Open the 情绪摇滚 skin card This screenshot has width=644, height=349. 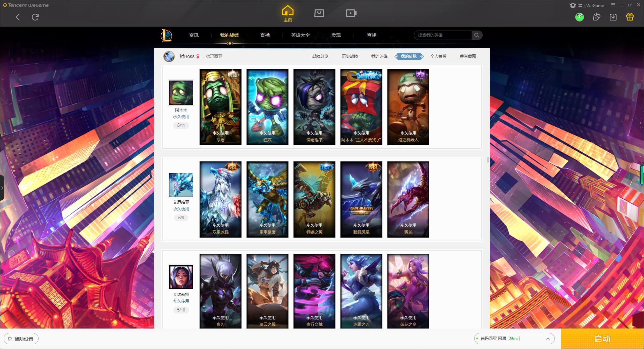point(314,107)
